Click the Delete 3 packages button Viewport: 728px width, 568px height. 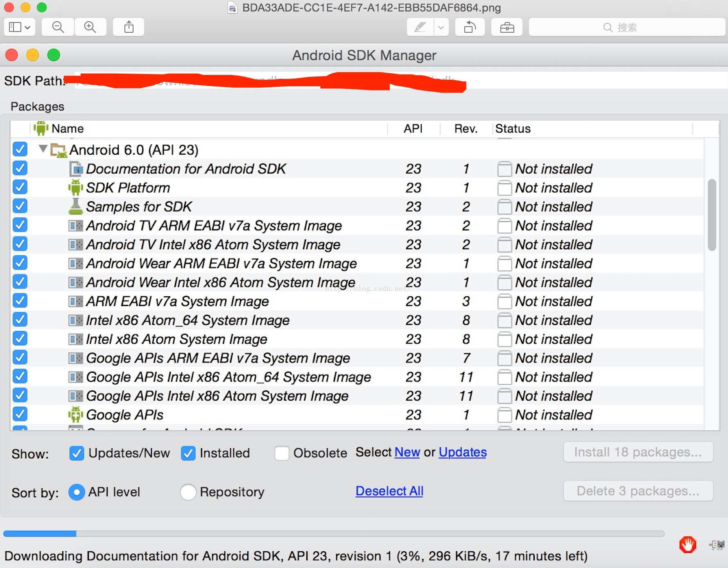point(638,491)
